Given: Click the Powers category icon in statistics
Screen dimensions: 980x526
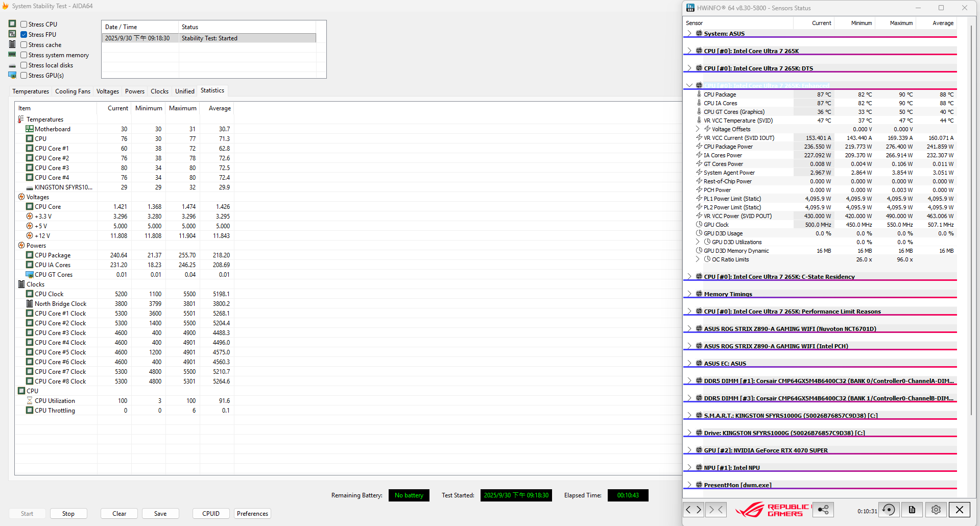Looking at the screenshot, I should (x=21, y=245).
